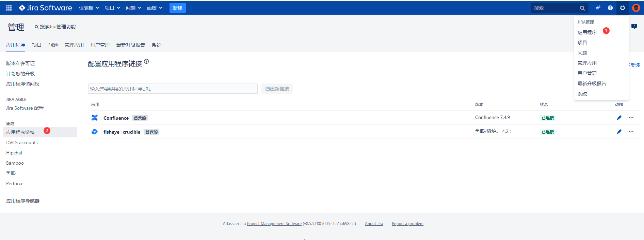
Task: Open Bamboo in the sidebar
Action: [15, 163]
